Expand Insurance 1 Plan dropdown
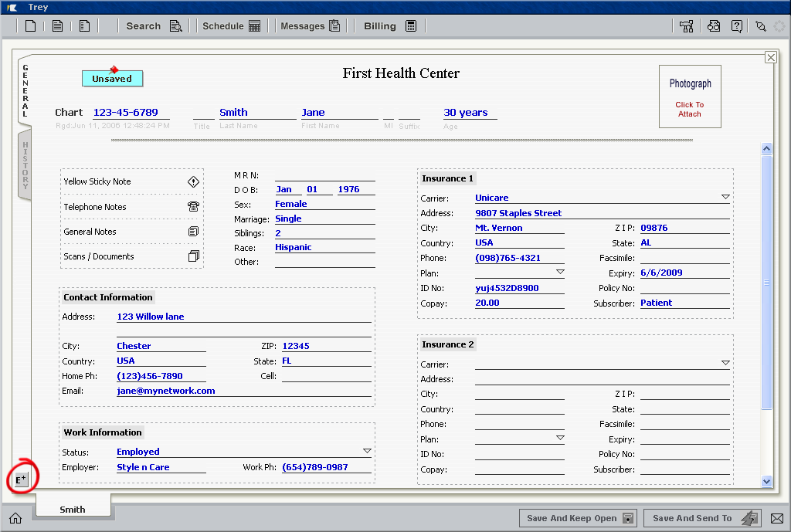The image size is (791, 532). pos(560,273)
